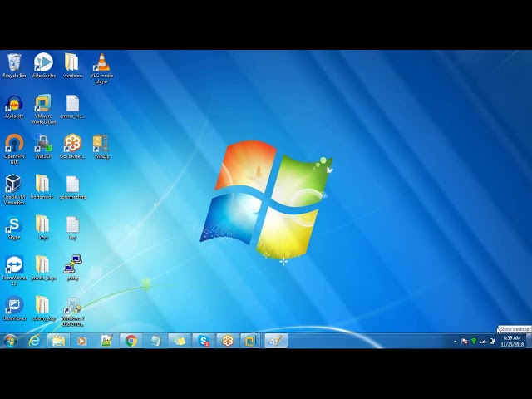The height and width of the screenshot is (399, 532).
Task: Open Windows Explorer from taskbar
Action: click(58, 341)
